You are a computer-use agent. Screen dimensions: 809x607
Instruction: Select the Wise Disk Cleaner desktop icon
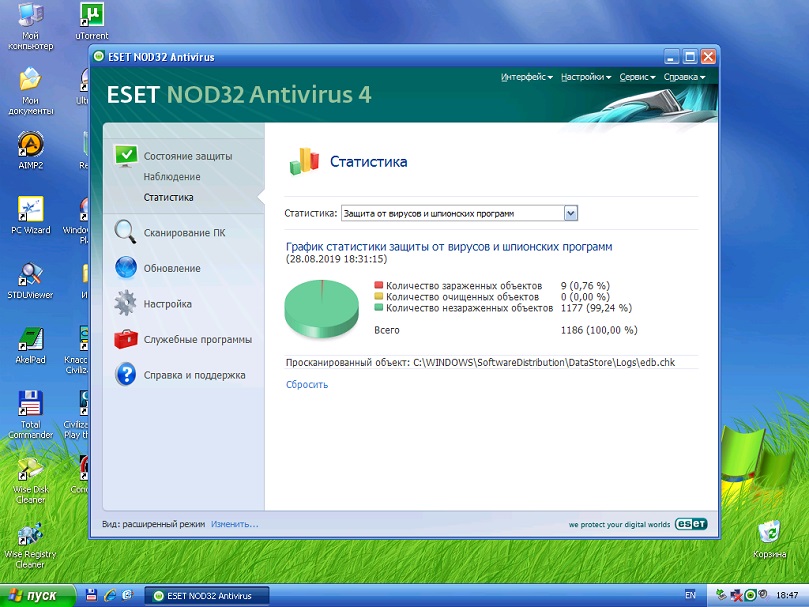coord(30,480)
